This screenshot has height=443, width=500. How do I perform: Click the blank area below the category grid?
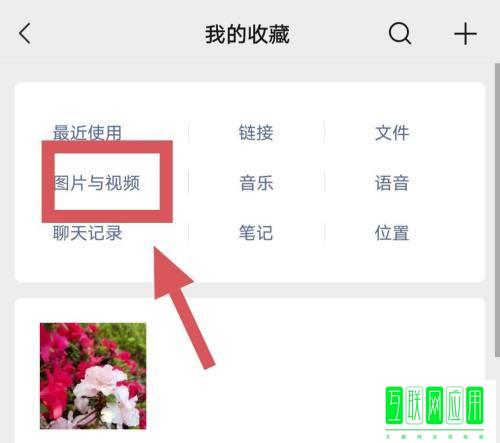point(300,263)
